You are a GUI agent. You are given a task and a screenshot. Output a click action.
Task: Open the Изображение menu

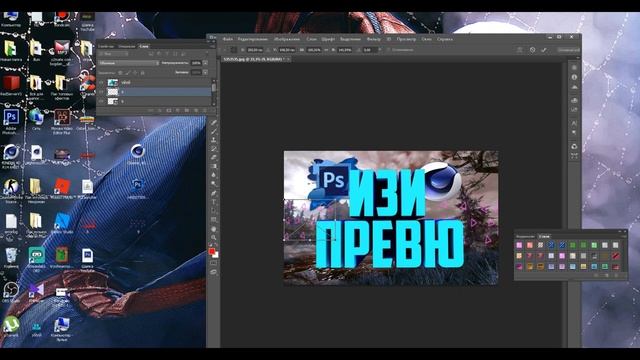[x=287, y=39]
